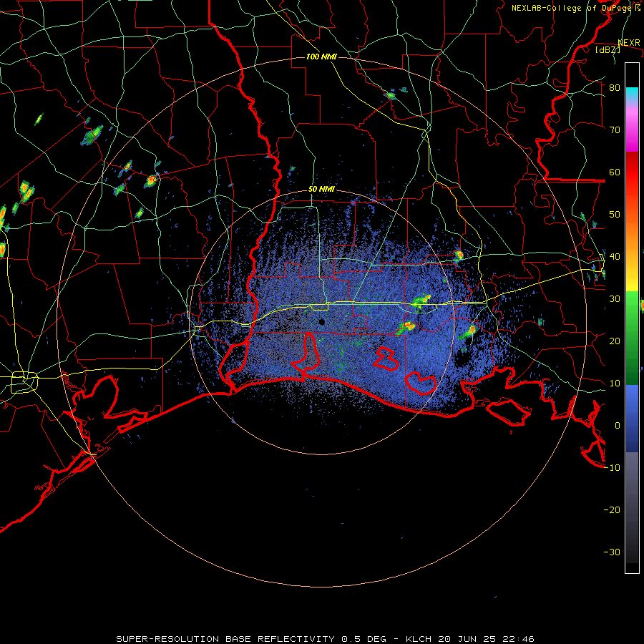Select the 30 value on dBZ scale

615,299
